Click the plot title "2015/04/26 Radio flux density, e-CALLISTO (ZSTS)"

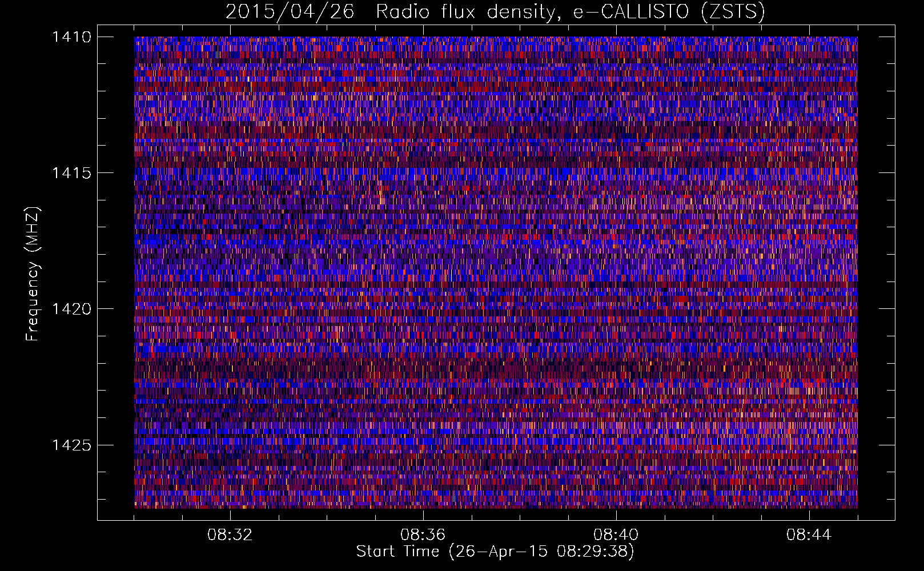coord(495,12)
